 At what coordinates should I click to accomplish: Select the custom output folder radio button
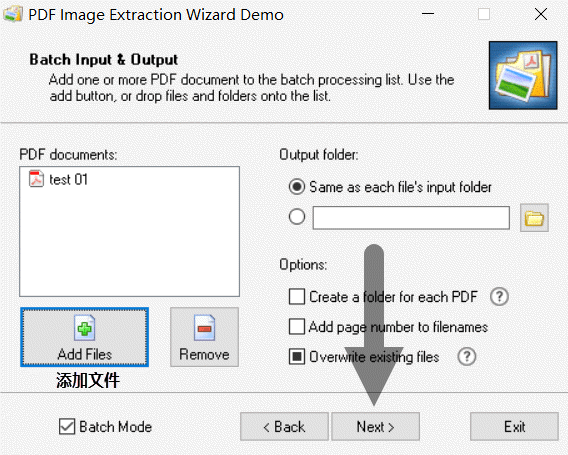(x=297, y=217)
